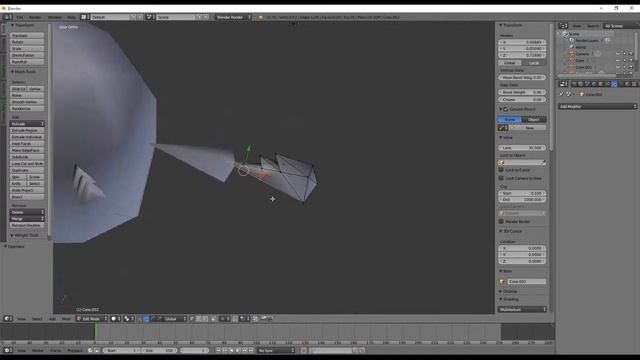Open the Edit Mode dropdown
Image resolution: width=640 pixels, height=360 pixels.
[92, 318]
